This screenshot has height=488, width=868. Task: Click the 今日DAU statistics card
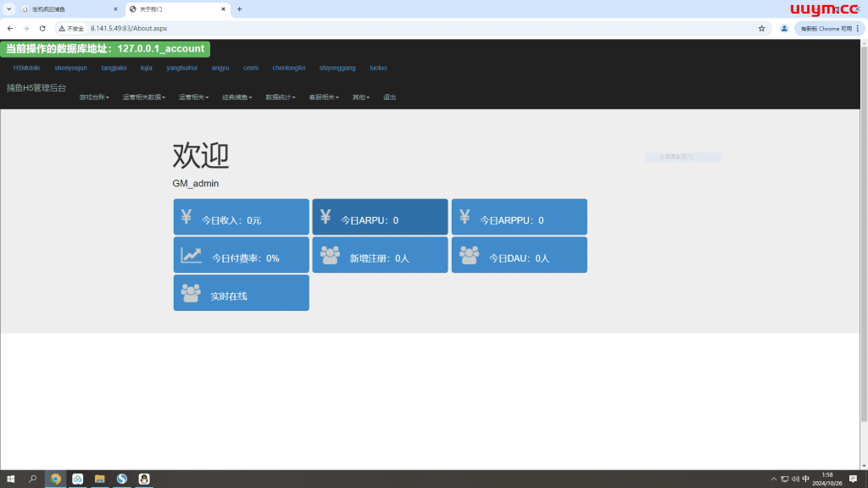tap(519, 255)
